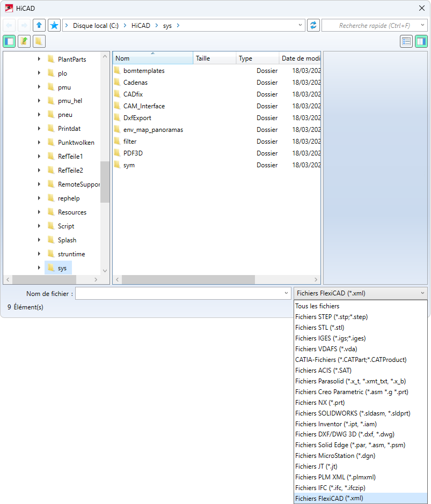The height and width of the screenshot is (504, 431).
Task: Choose Fichiers Inventor filter option
Action: click(361, 424)
